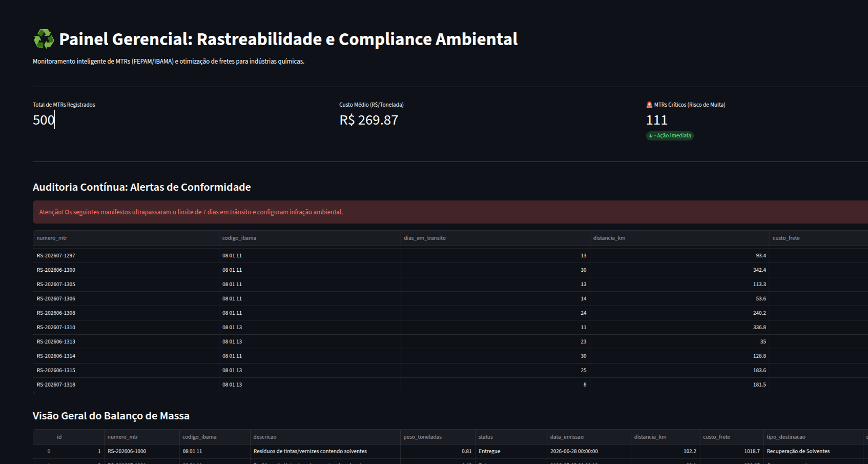Viewport: 868px width, 464px height.
Task: Click the Total de MTRs value 500
Action: click(44, 120)
